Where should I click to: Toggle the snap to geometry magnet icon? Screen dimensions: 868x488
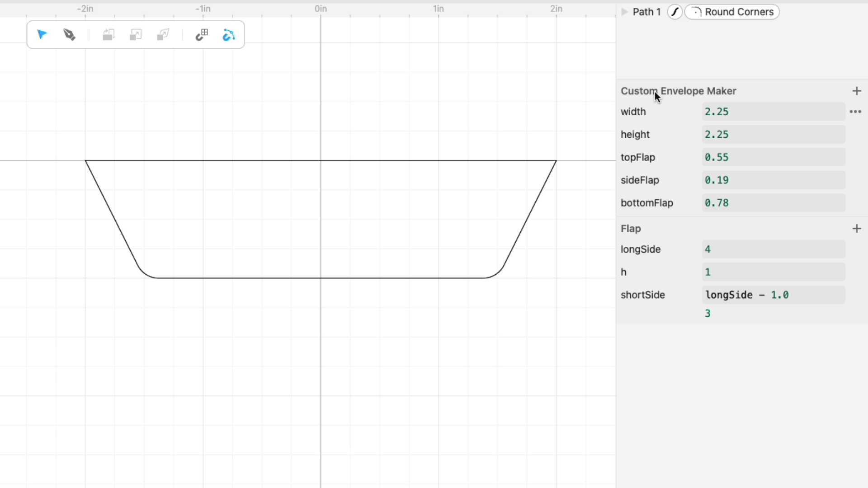[229, 35]
